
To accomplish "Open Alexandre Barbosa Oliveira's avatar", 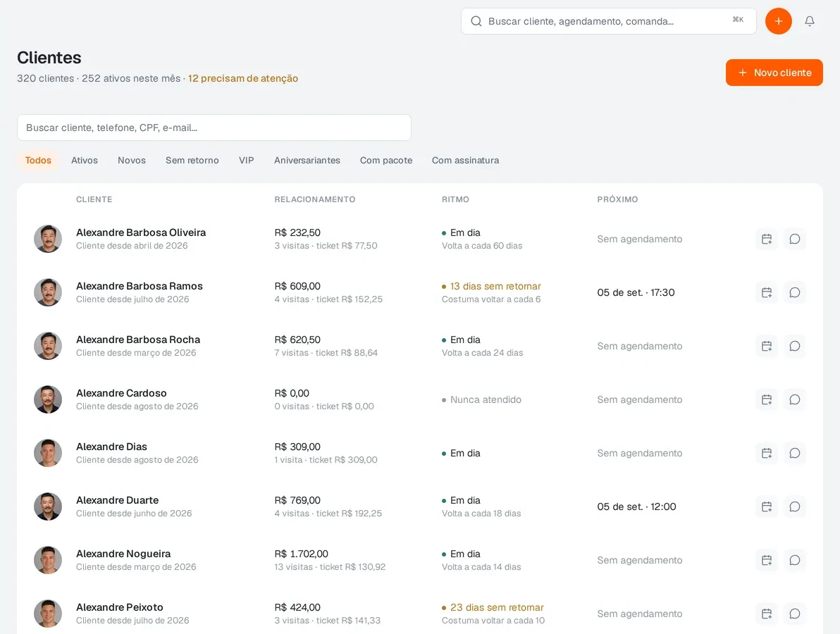I will pyautogui.click(x=48, y=239).
